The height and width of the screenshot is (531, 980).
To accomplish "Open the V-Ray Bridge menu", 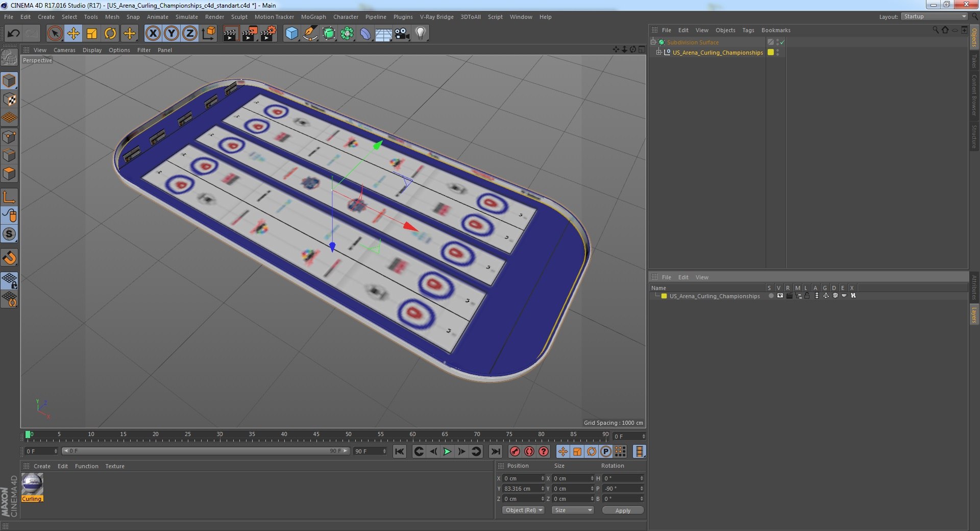I will click(436, 17).
